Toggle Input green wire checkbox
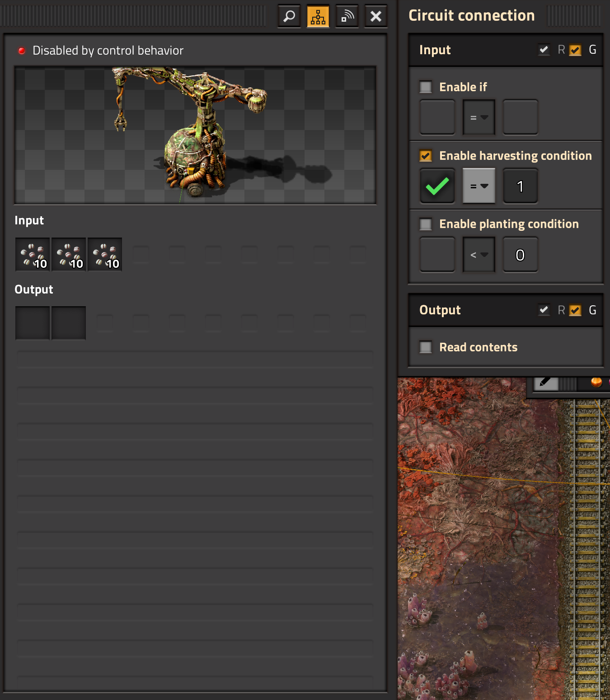 tap(575, 50)
